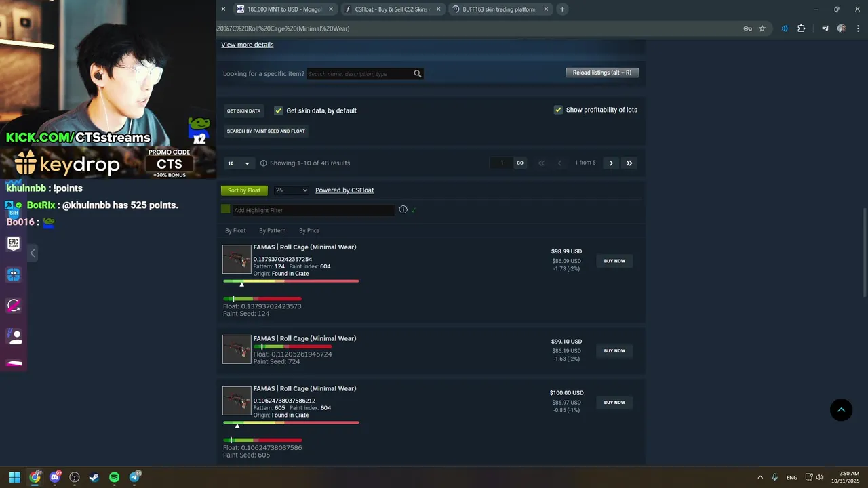Jump to the last listings page

pyautogui.click(x=629, y=163)
